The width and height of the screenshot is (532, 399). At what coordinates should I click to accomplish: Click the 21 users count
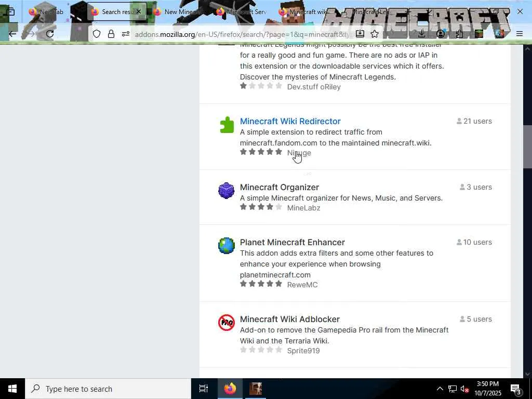pyautogui.click(x=474, y=121)
